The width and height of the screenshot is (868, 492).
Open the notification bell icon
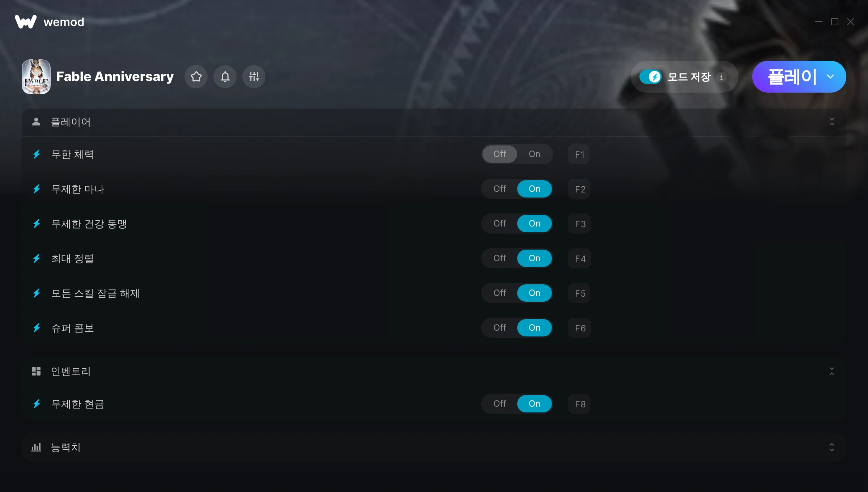[x=225, y=77]
